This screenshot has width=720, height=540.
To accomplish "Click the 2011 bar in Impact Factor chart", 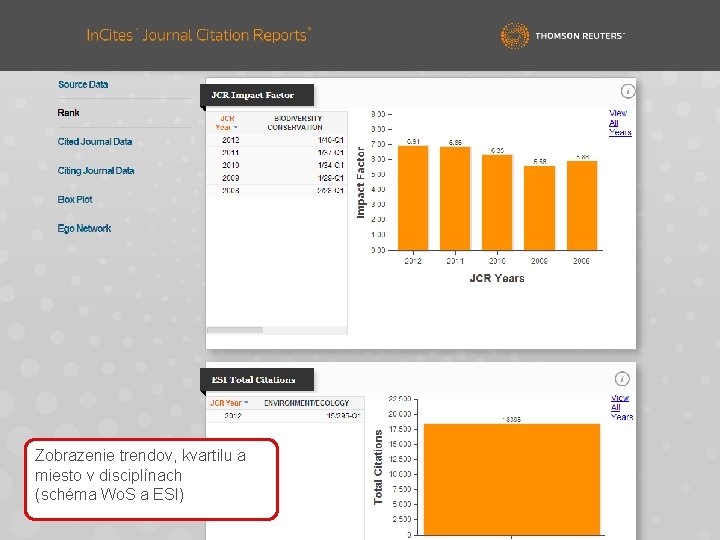I will click(x=455, y=198).
